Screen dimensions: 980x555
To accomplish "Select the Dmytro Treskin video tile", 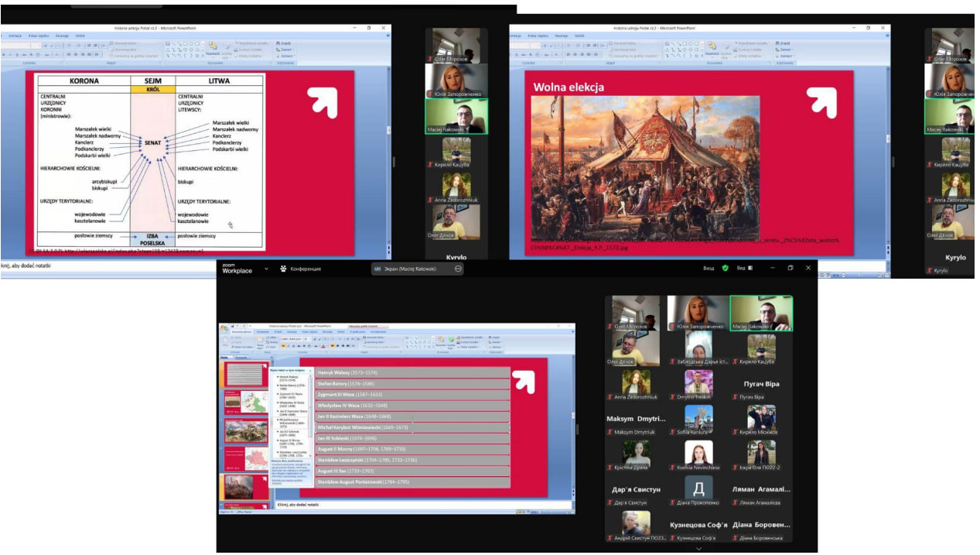I will tap(698, 385).
